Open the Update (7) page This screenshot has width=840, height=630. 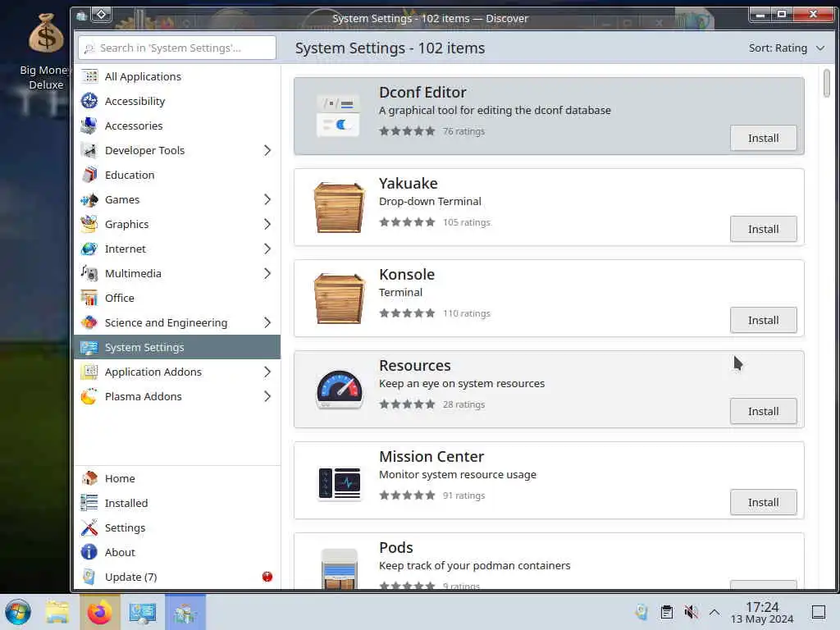pos(177,577)
